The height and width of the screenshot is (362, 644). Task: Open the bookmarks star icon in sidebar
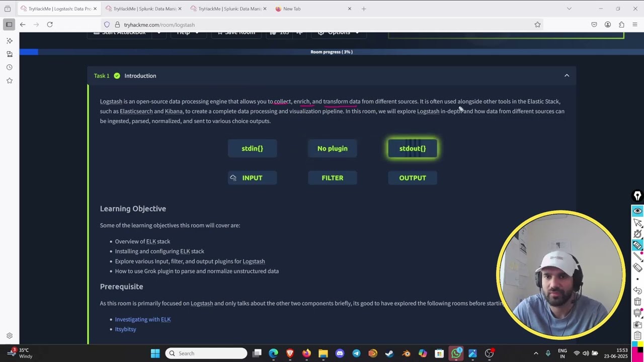click(x=10, y=80)
